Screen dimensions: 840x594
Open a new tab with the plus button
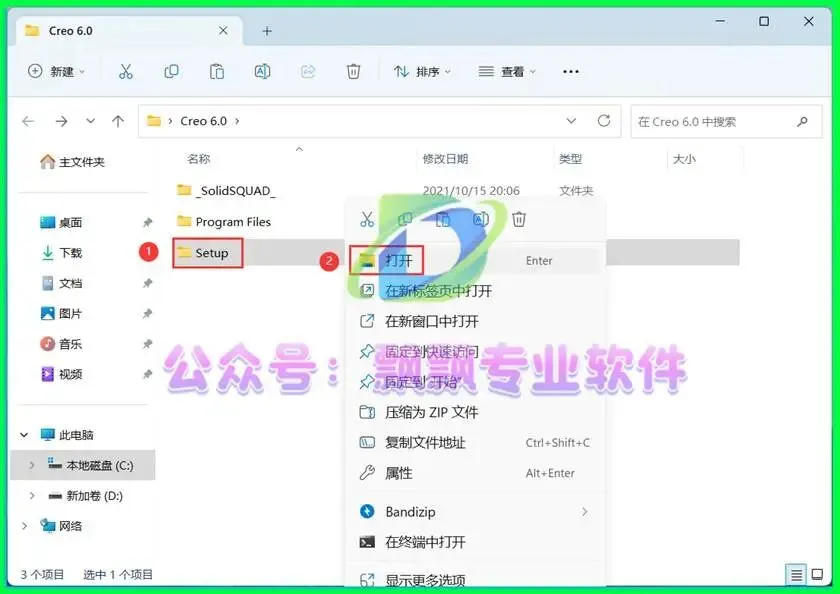tap(267, 31)
